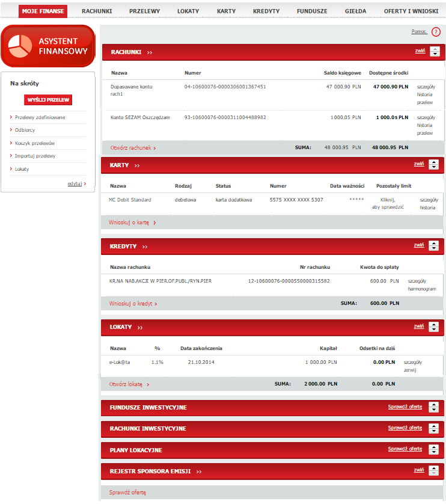Click 'Kliknij, aby sprawdzić' remaining limit
Screen dimensions: 446x504
click(x=388, y=203)
